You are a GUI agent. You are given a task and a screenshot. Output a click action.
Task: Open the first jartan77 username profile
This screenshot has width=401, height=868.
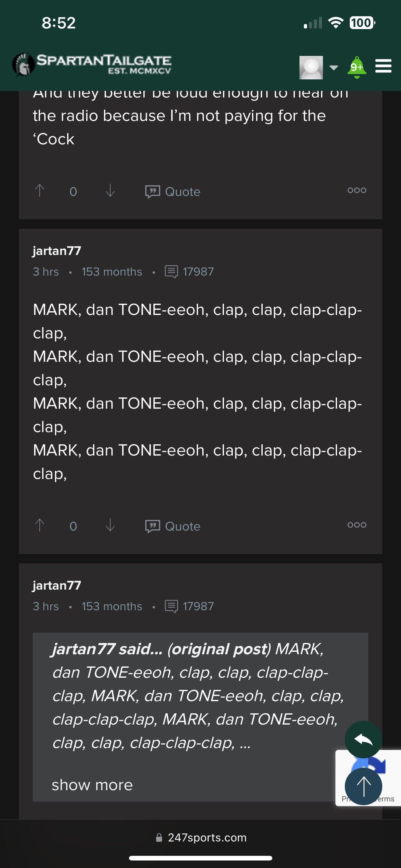(x=57, y=251)
